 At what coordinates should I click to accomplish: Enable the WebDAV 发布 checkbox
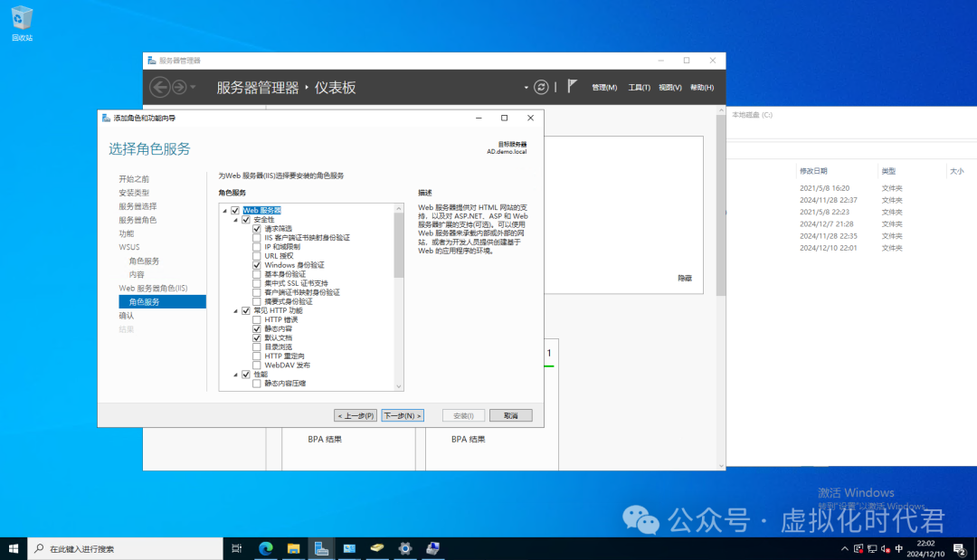pyautogui.click(x=257, y=365)
